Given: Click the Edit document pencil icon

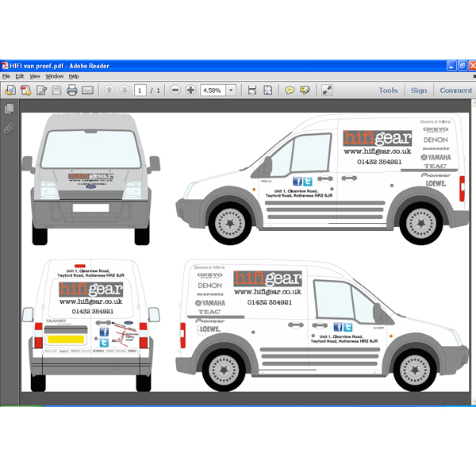Looking at the screenshot, I should (x=41, y=90).
